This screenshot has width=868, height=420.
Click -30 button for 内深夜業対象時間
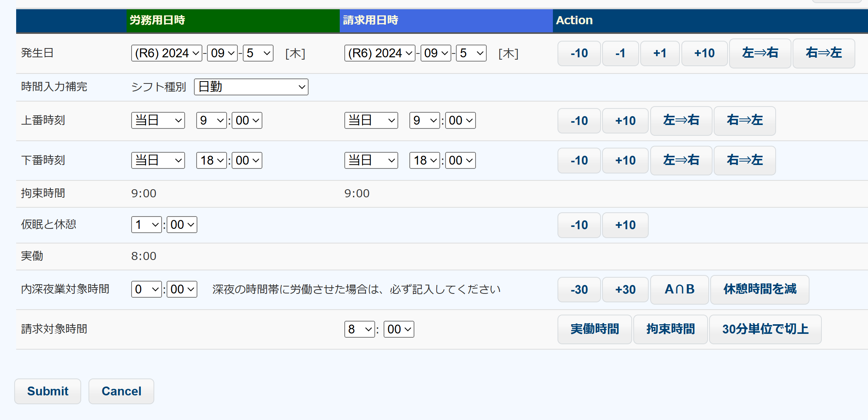pyautogui.click(x=579, y=290)
